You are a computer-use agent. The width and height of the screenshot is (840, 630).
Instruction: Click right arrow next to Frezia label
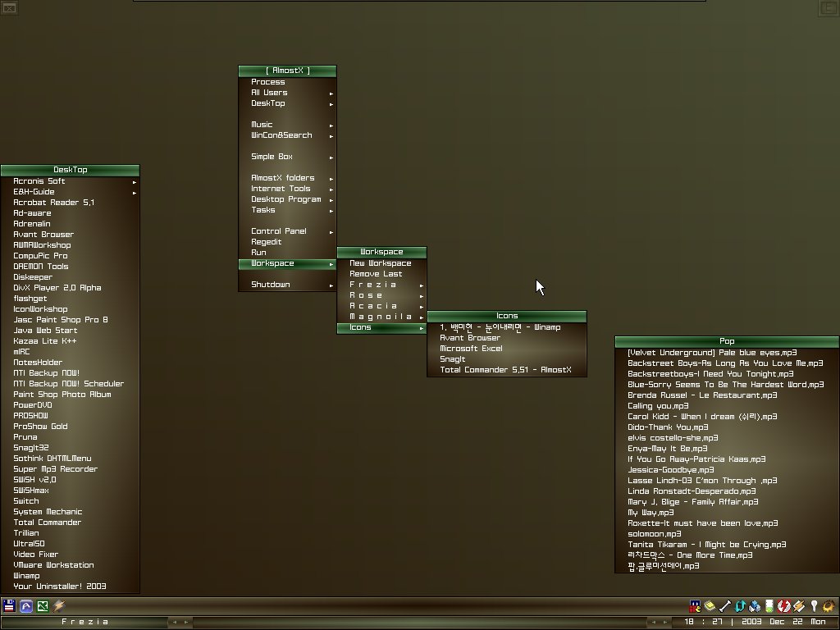[186, 623]
